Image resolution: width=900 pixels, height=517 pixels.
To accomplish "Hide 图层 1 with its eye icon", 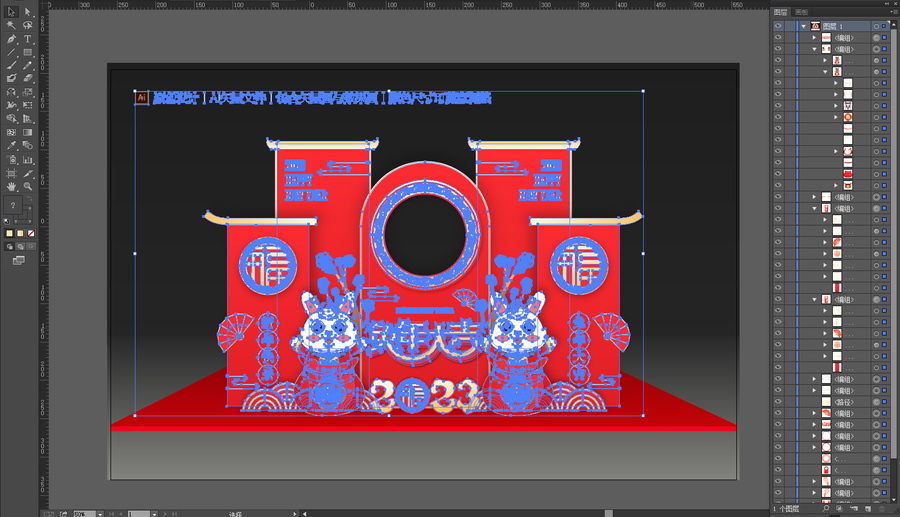I will [x=778, y=26].
